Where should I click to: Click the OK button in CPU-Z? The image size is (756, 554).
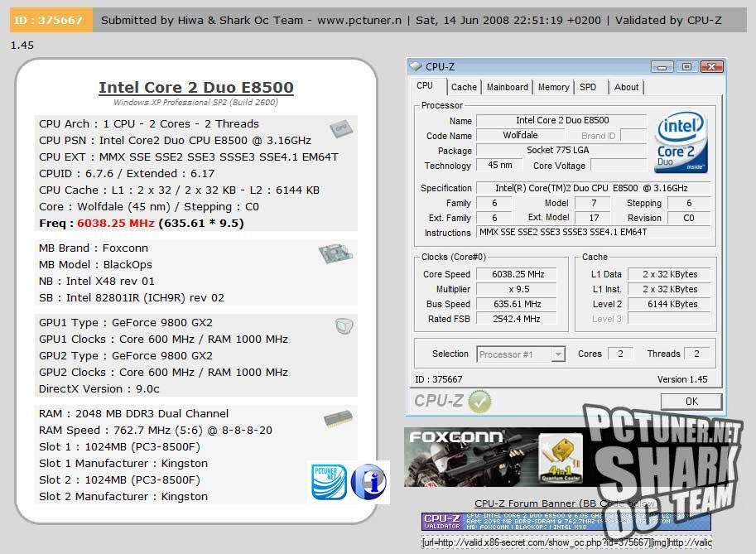(x=691, y=402)
